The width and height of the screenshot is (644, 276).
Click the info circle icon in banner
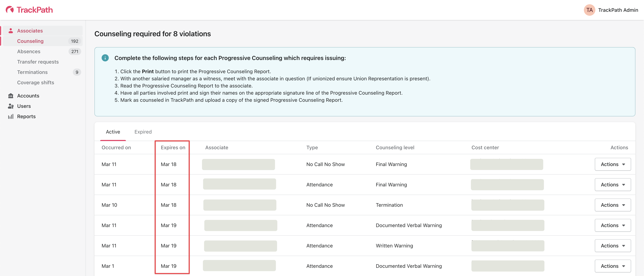(105, 58)
